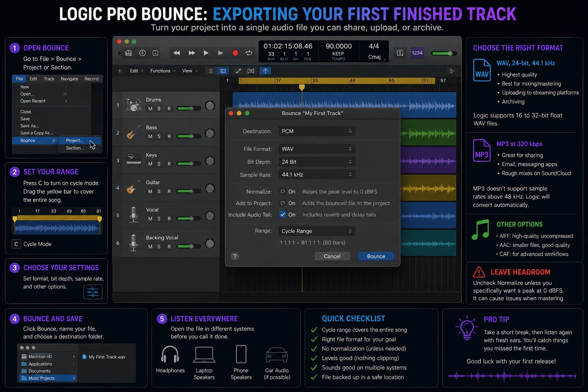Enable the Add to Project checkbox
Image resolution: width=588 pixels, height=392 pixels.
point(283,203)
